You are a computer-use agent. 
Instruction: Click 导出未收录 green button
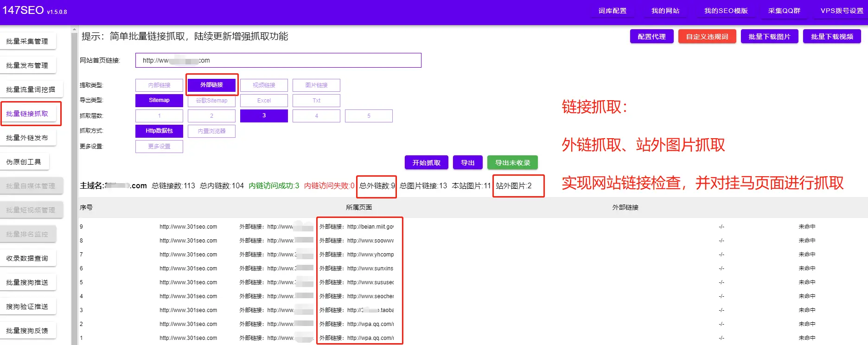[512, 163]
